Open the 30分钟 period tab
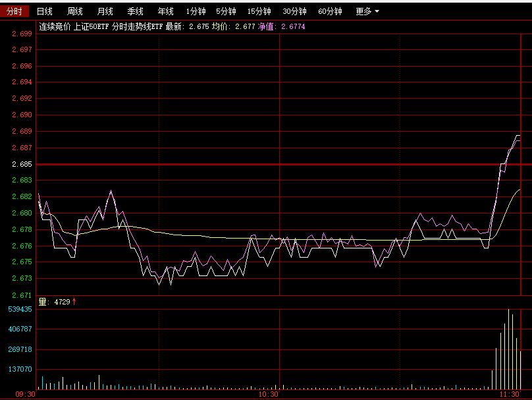 (x=294, y=12)
